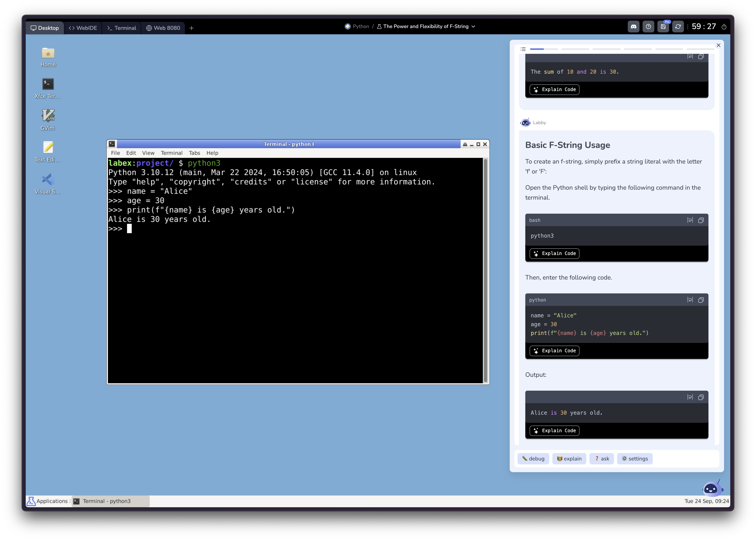Screen dimensions: 756x540
Task: Click the help question mark icon
Action: (x=648, y=27)
